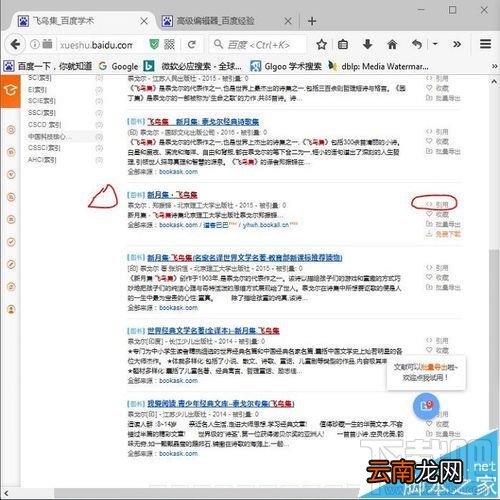Click the horizontal scrollbar thumb at bottom
Viewport: 500px width, 500px height.
tap(207, 493)
